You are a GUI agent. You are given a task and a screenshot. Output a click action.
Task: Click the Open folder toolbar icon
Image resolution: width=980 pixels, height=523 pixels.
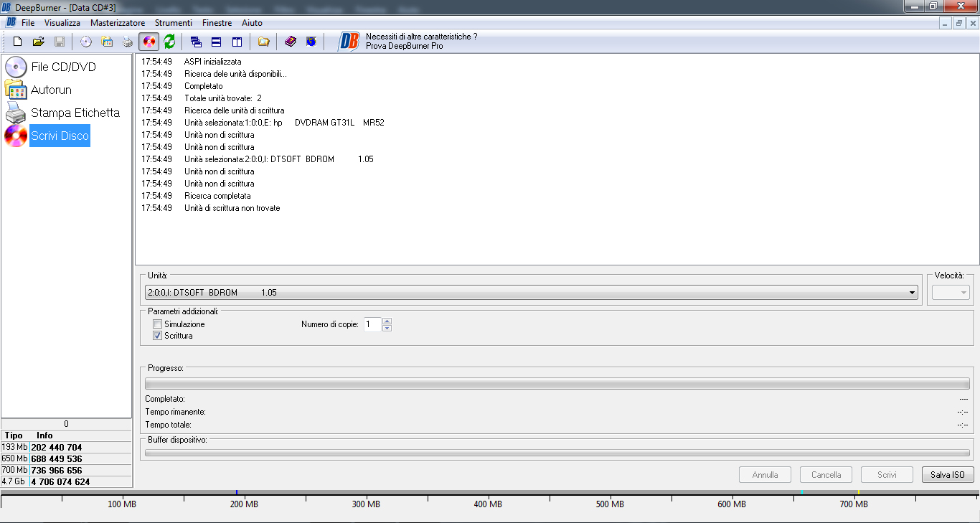point(39,42)
